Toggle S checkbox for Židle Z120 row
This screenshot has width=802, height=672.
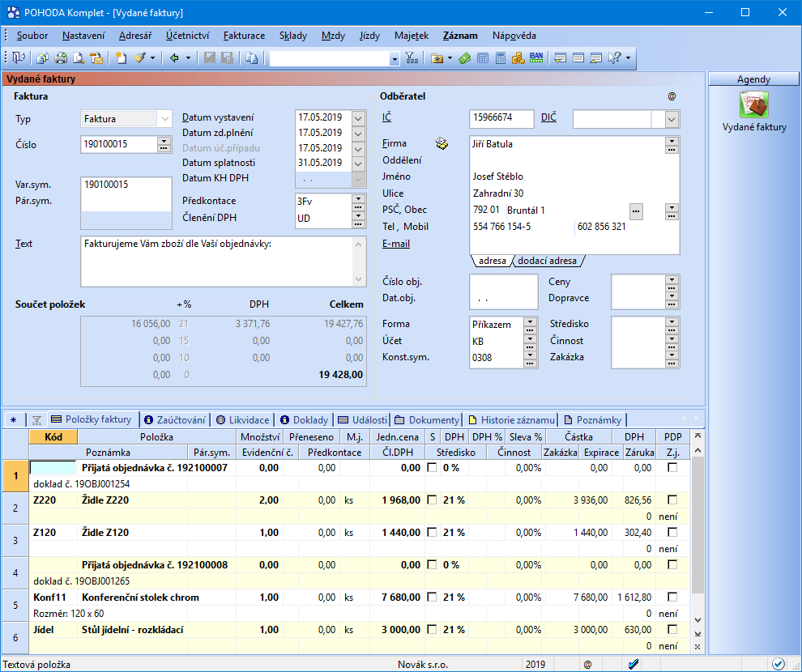[x=433, y=532]
